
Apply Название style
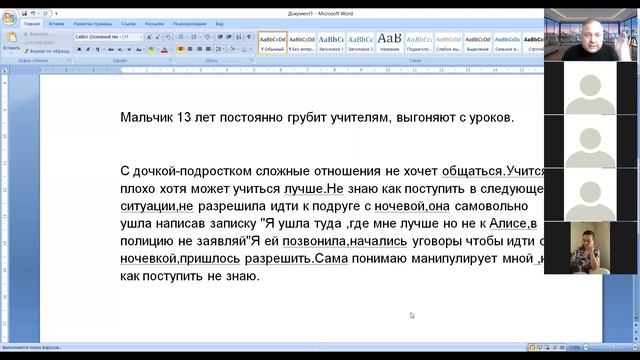tap(389, 43)
